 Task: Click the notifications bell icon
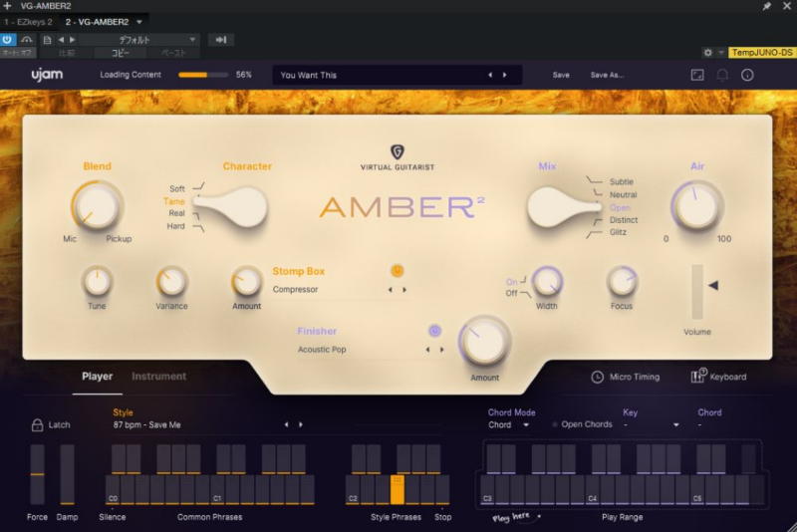[722, 75]
